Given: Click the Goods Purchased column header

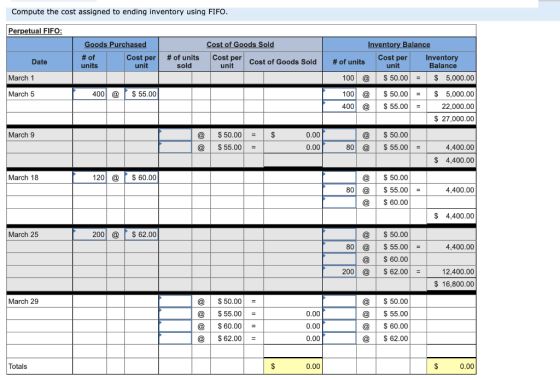Looking at the screenshot, I should (x=115, y=44).
